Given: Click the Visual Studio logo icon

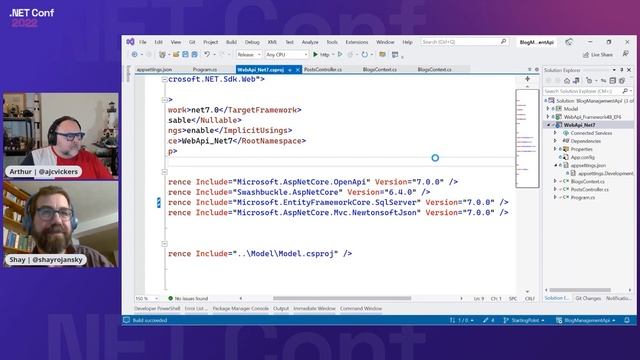Looking at the screenshot, I should [130, 42].
